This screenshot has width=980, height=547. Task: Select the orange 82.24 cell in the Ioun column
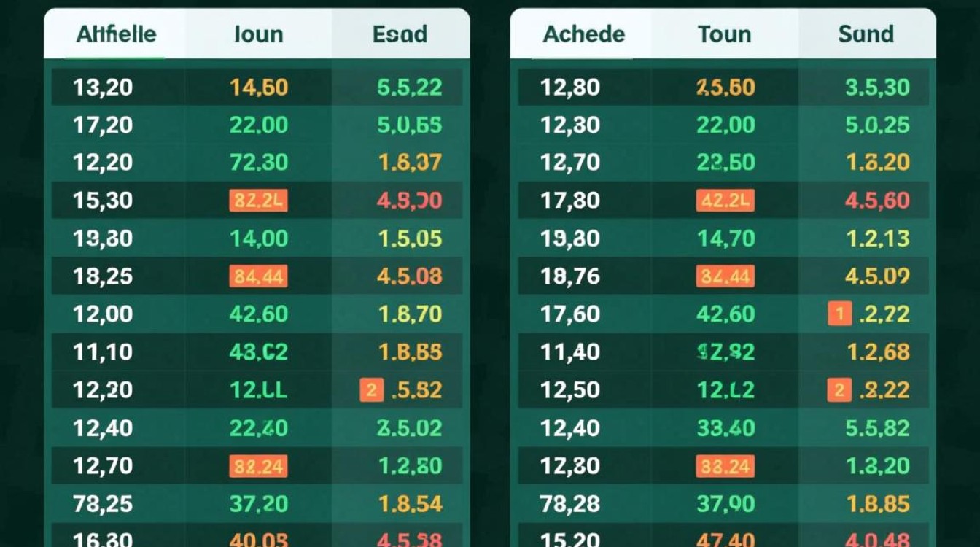[258, 466]
